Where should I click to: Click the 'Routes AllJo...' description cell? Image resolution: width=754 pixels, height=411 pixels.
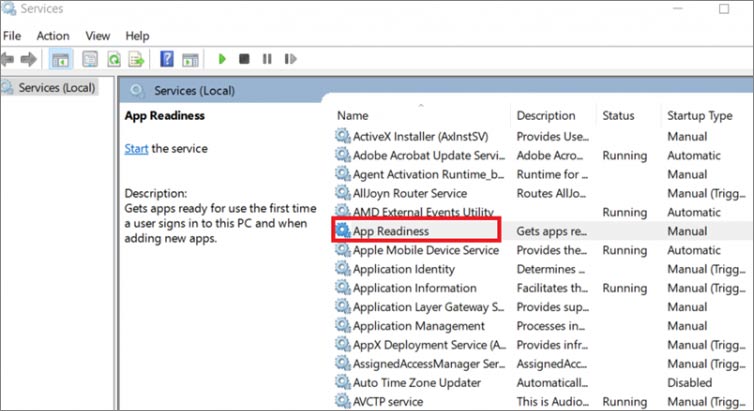[x=551, y=193]
